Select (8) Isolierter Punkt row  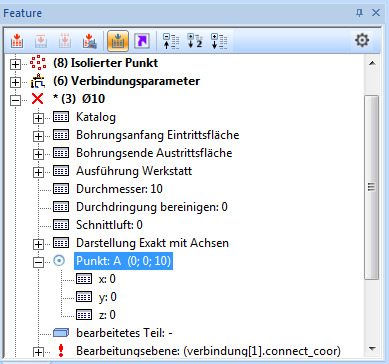pyautogui.click(x=105, y=63)
